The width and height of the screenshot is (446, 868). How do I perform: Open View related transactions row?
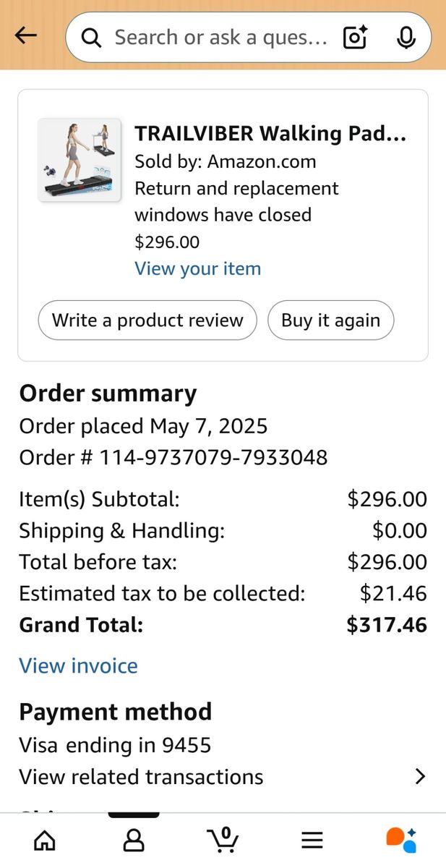141,777
